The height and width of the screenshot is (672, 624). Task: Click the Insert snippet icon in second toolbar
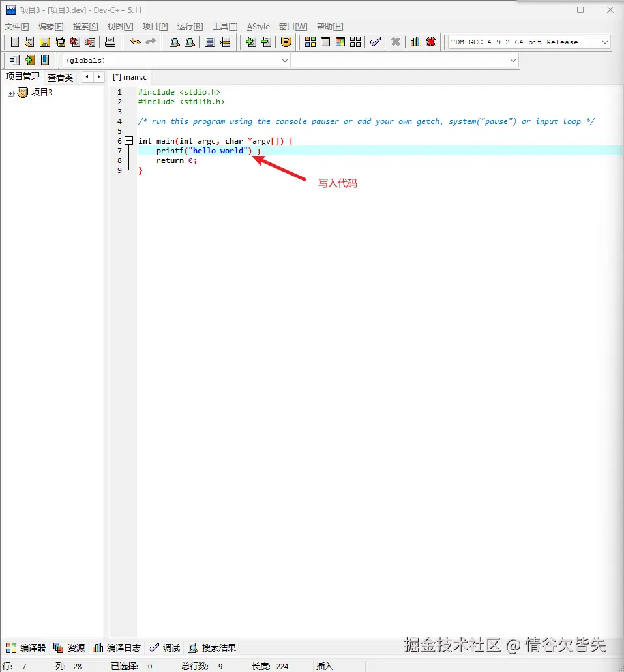[14, 59]
